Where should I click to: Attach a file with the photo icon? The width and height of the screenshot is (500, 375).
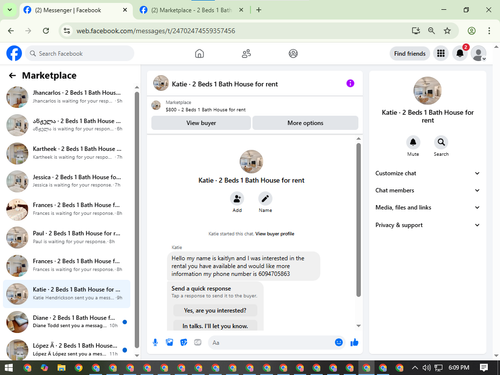click(x=170, y=342)
